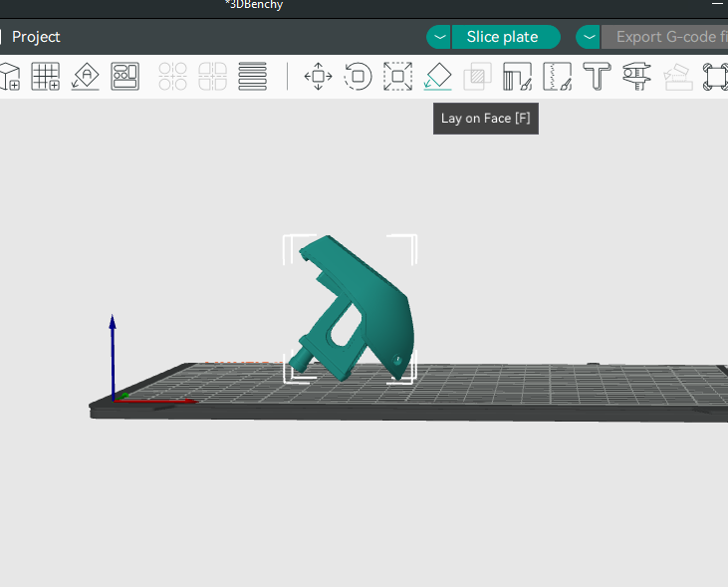The image size is (728, 587).
Task: Click the Arrange all objects icon
Action: pos(124,76)
